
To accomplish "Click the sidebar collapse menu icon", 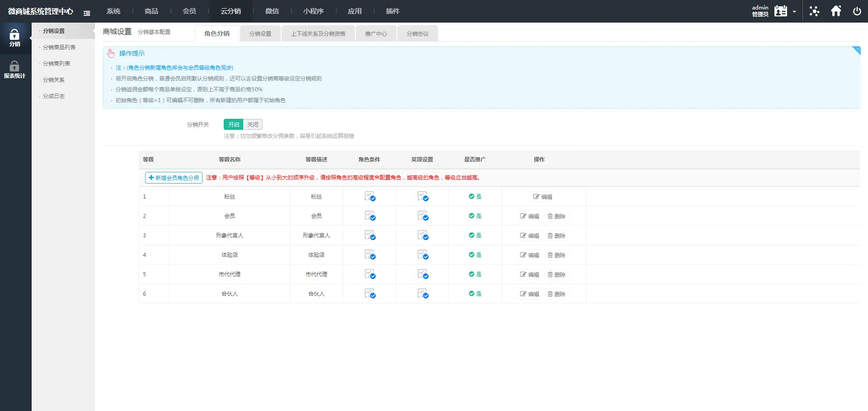I will [87, 13].
